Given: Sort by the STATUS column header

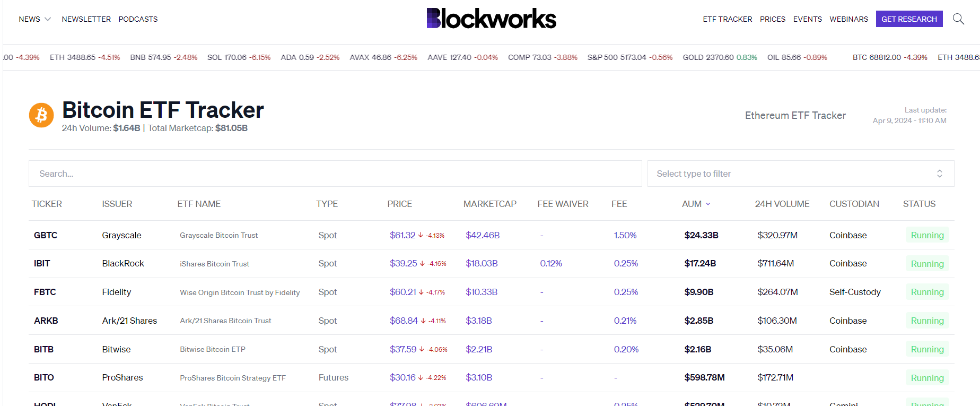Looking at the screenshot, I should pyautogui.click(x=919, y=204).
